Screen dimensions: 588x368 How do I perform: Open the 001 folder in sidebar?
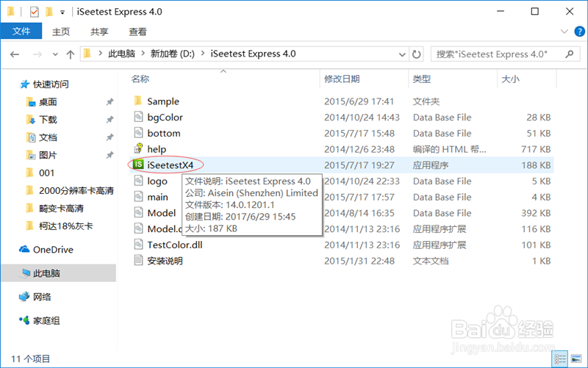(46, 173)
